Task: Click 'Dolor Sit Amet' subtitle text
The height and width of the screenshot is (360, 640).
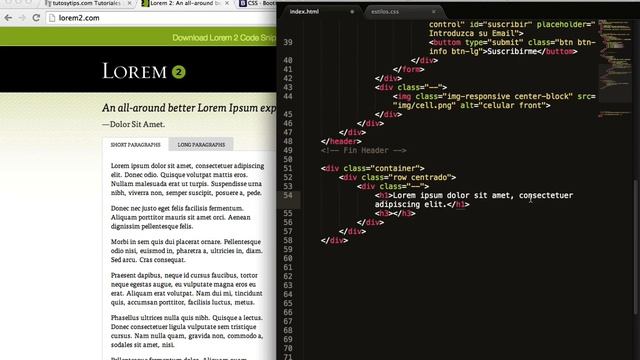Action: (x=133, y=124)
